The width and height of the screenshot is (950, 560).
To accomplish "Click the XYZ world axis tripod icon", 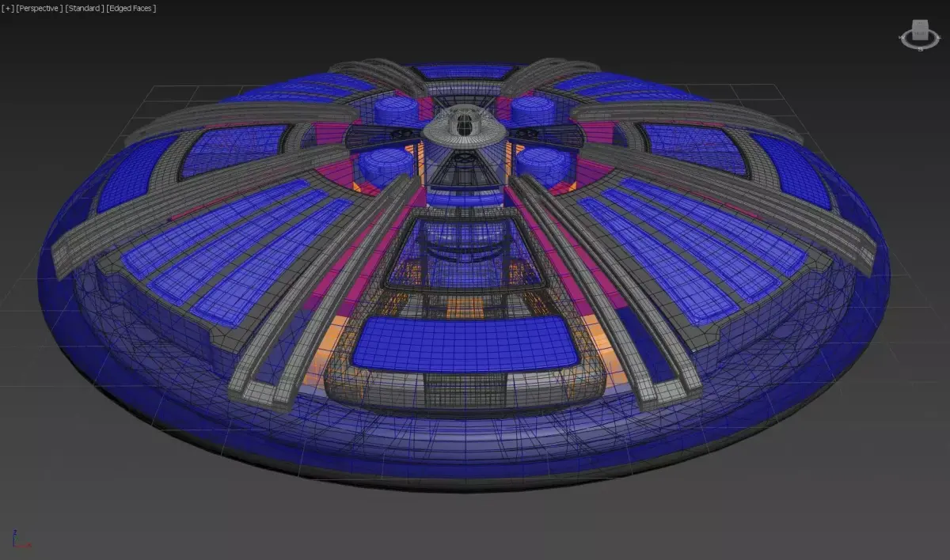I will pyautogui.click(x=21, y=539).
